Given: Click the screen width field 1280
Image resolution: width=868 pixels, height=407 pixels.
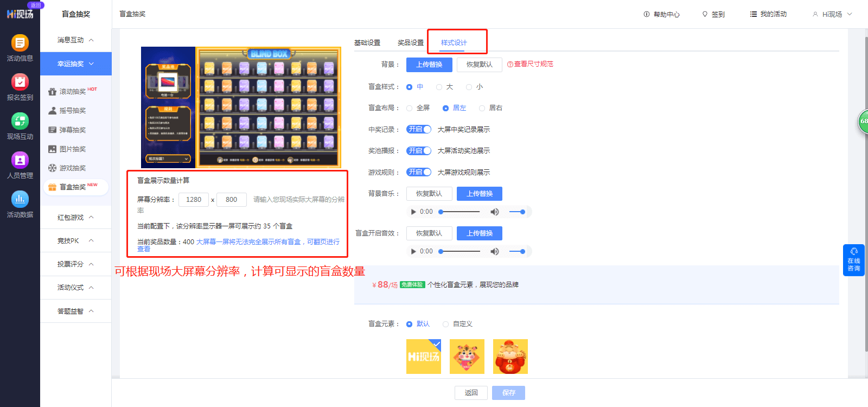Looking at the screenshot, I should pyautogui.click(x=194, y=200).
